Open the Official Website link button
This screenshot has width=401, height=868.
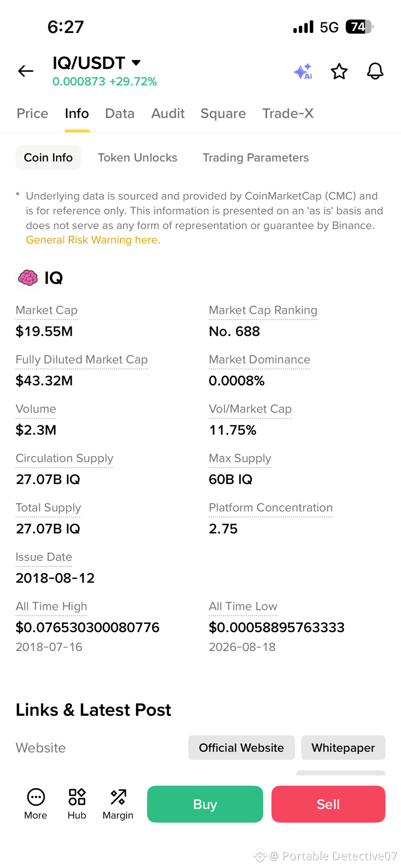pos(242,748)
